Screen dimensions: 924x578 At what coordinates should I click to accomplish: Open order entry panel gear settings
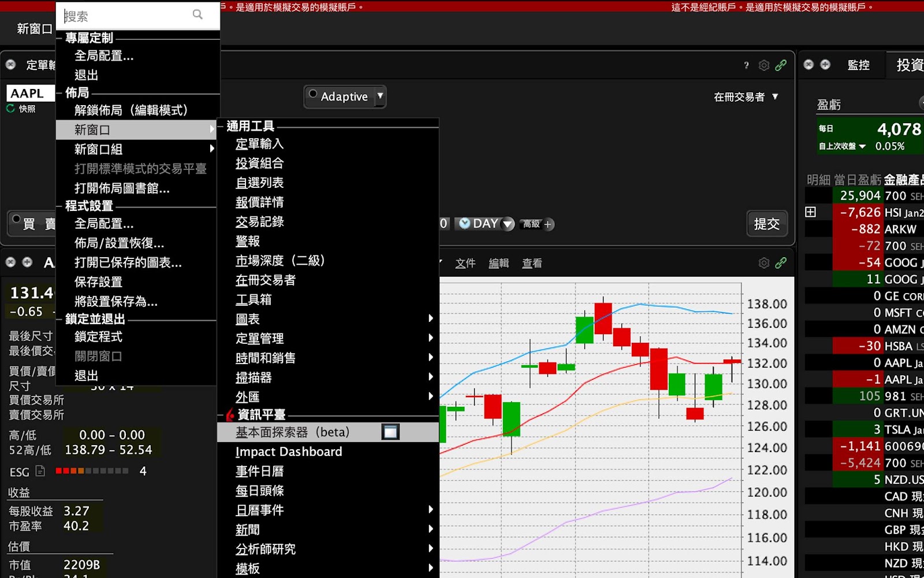764,65
